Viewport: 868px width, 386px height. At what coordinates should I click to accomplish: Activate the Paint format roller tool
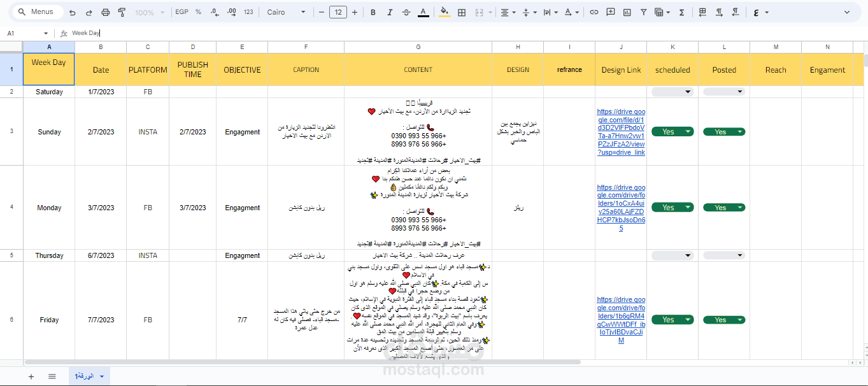[x=122, y=12]
